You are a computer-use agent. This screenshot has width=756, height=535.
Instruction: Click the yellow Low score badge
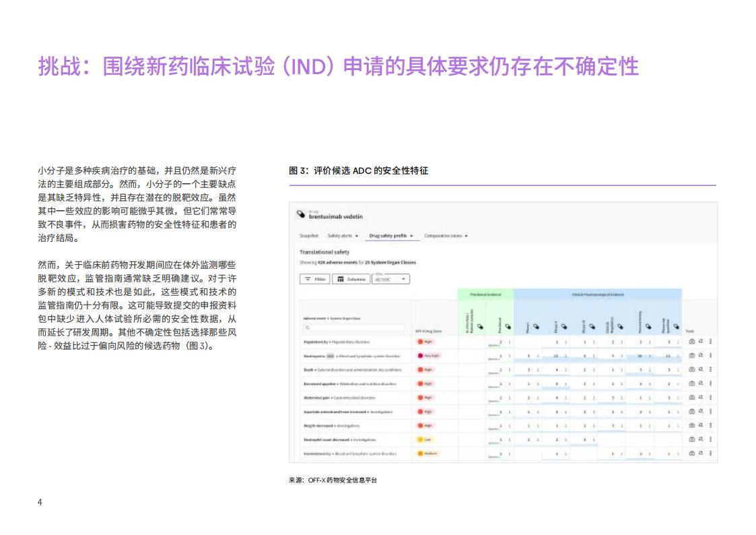coord(425,439)
